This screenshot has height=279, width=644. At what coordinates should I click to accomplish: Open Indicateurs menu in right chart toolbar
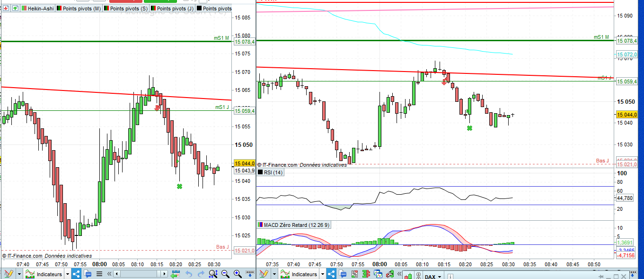[x=299, y=274]
